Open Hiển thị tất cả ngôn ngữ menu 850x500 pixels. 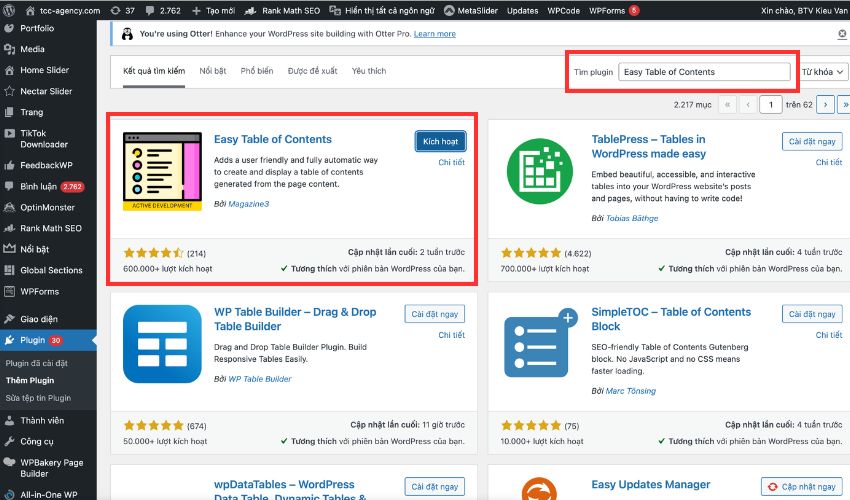[x=382, y=10]
